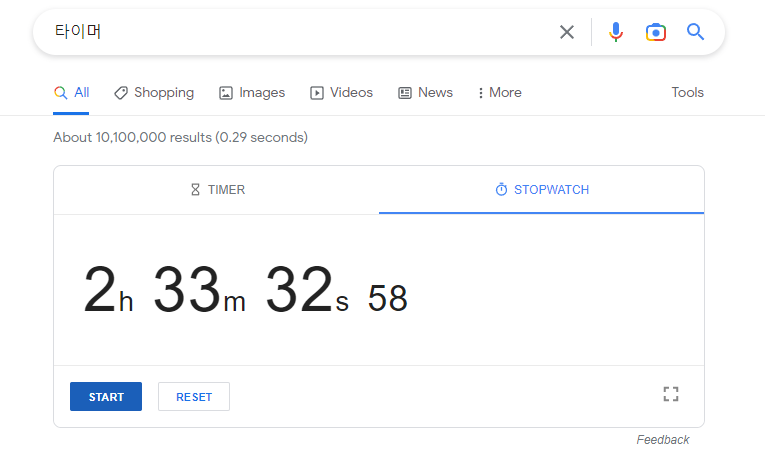Screen dimensions: 765x468
Task: Select the All results tab
Action: (71, 93)
